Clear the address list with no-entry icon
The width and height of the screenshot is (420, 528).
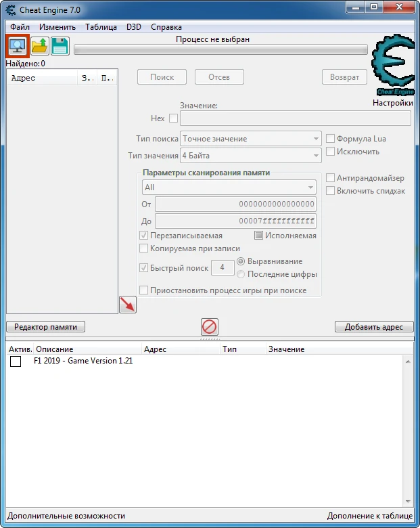tap(210, 327)
